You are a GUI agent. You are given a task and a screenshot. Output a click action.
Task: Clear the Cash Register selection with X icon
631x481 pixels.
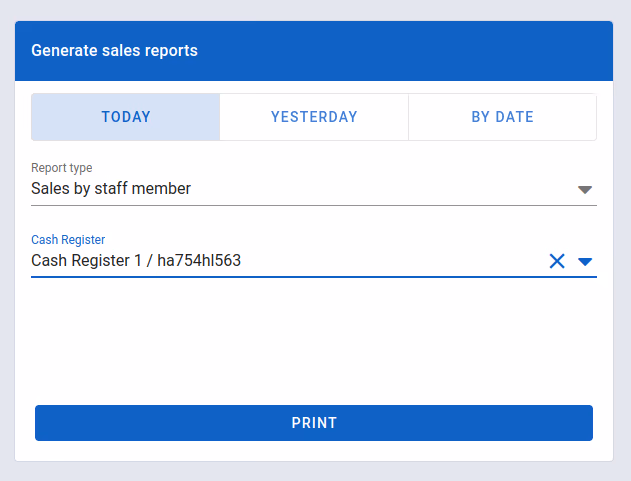557,261
